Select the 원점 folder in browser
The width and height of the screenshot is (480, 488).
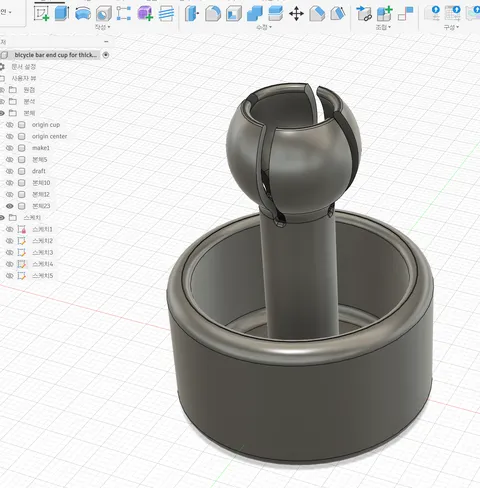(x=29, y=90)
